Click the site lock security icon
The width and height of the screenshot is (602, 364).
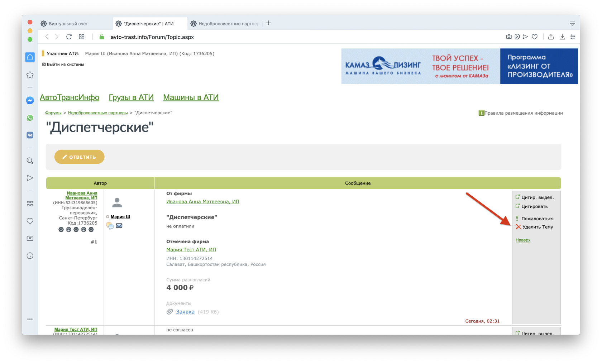pos(102,37)
